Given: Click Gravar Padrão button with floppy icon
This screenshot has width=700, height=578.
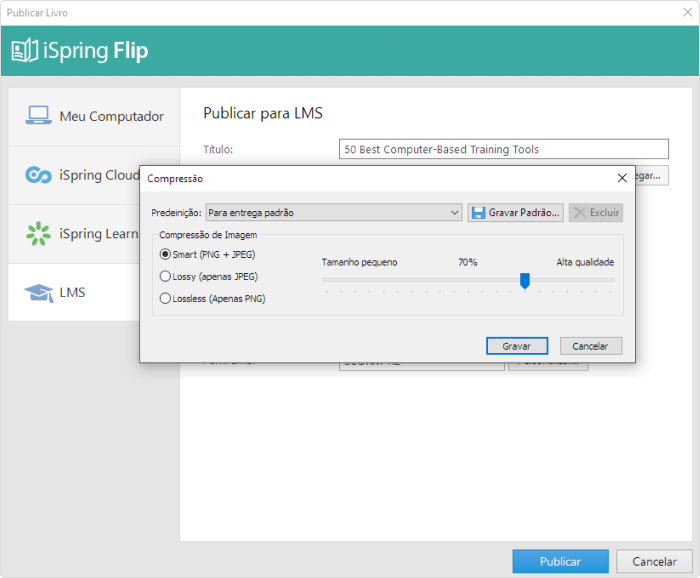Looking at the screenshot, I should [516, 212].
